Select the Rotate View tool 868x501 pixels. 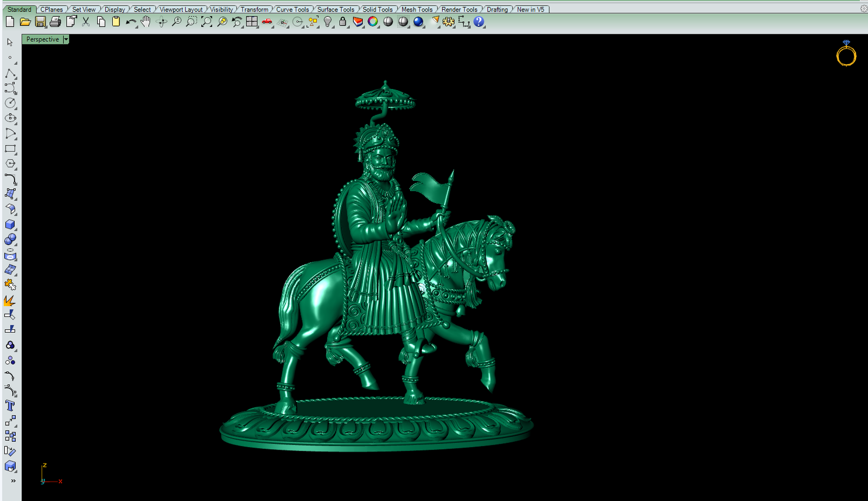[161, 22]
